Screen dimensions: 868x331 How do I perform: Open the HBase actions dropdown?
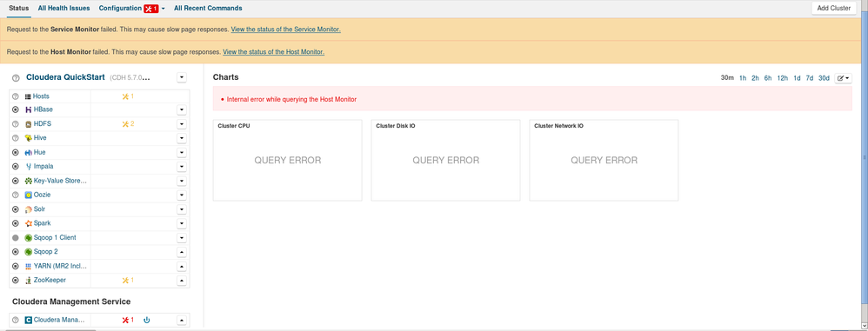[x=182, y=109]
